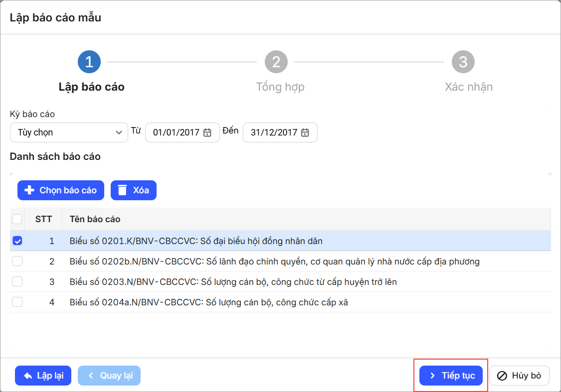561x392 pixels.
Task: Check the box for report row 2
Action: (x=17, y=261)
